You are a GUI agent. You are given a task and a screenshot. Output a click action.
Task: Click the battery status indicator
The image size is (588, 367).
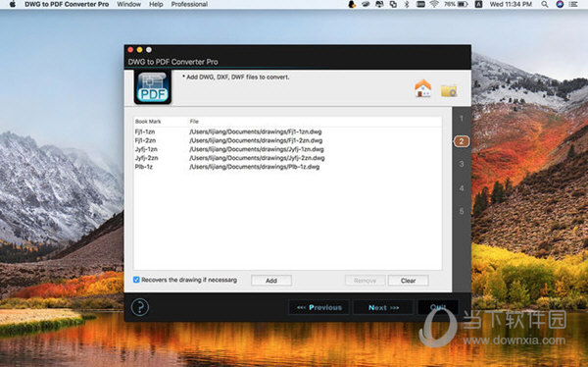coord(456,4)
